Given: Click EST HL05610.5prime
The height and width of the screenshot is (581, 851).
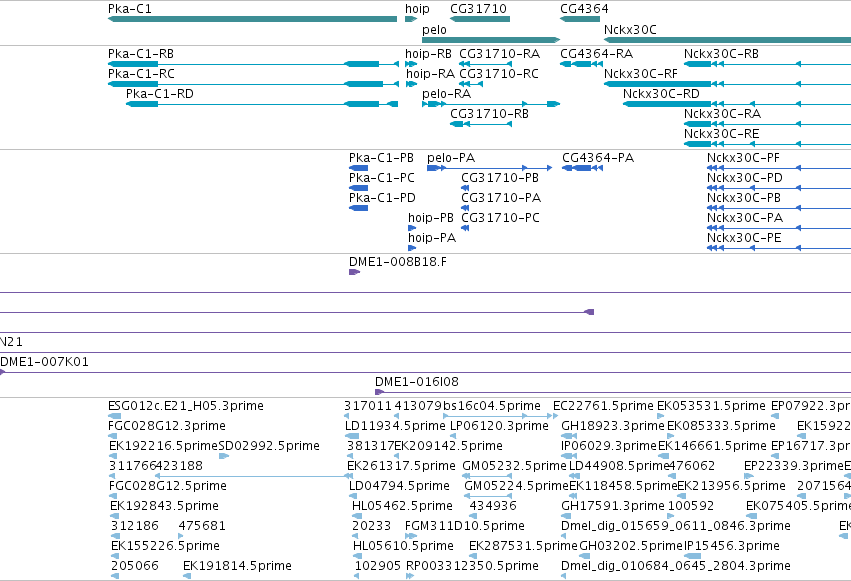Looking at the screenshot, I should (x=403, y=546).
